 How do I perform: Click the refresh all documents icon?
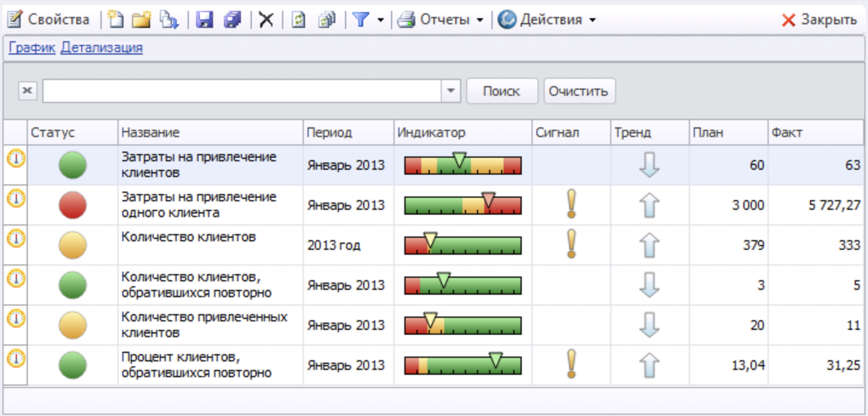(327, 20)
